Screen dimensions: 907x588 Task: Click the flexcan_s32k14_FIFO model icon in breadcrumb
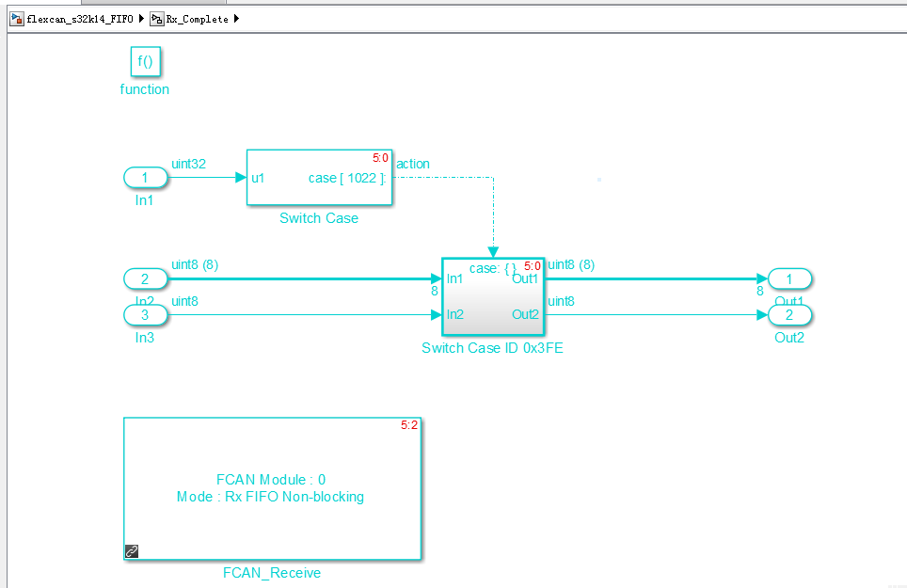[17, 19]
